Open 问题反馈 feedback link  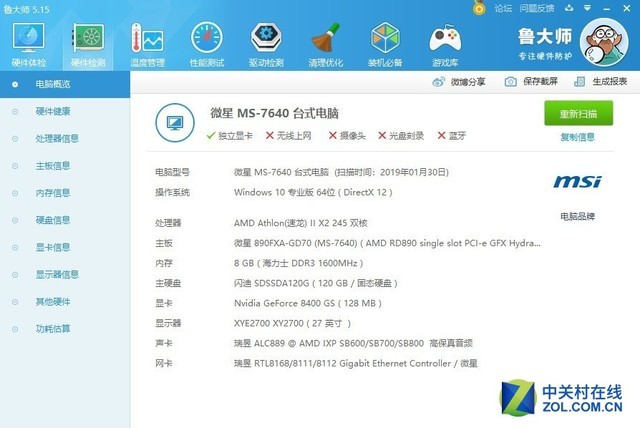537,8
